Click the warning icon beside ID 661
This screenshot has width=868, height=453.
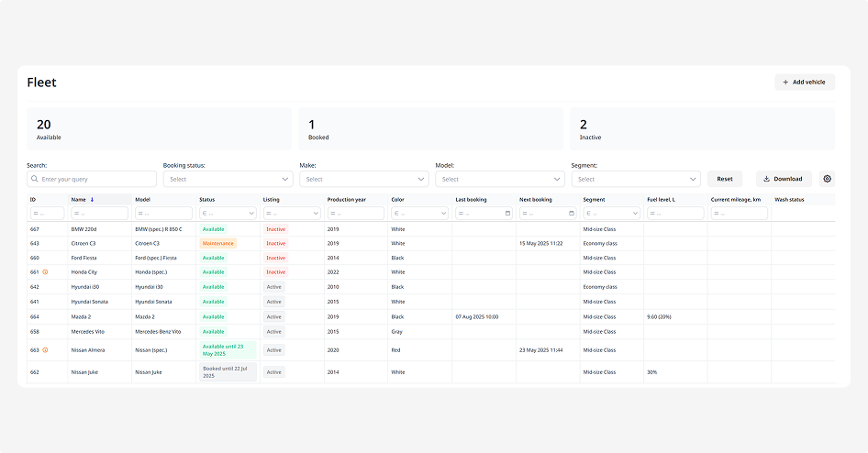point(46,272)
